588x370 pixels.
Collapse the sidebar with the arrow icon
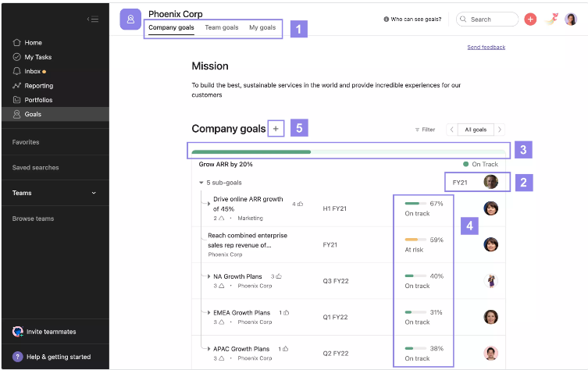tap(93, 20)
